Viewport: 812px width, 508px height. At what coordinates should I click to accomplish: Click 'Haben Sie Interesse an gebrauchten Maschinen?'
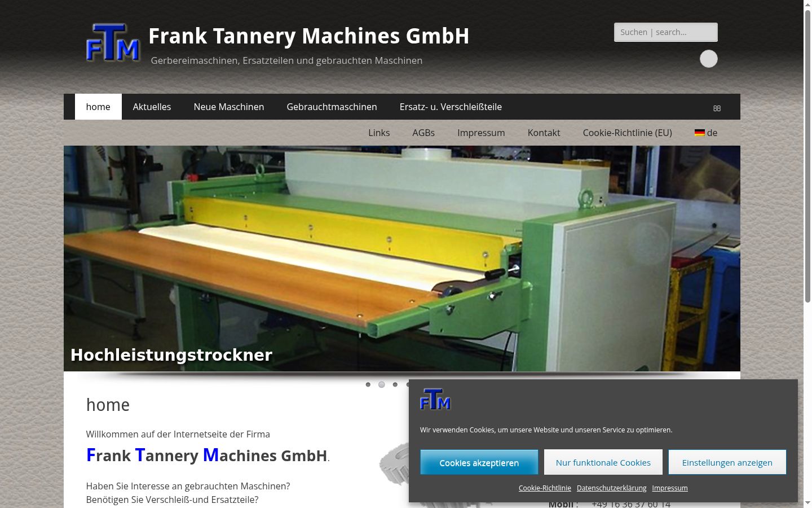tap(188, 486)
